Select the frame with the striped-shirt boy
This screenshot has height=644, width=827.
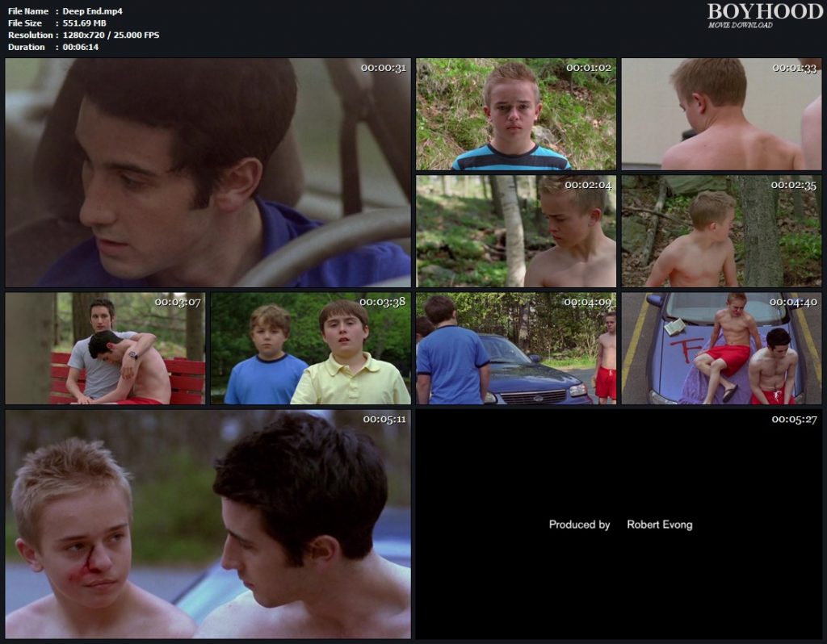(x=515, y=114)
